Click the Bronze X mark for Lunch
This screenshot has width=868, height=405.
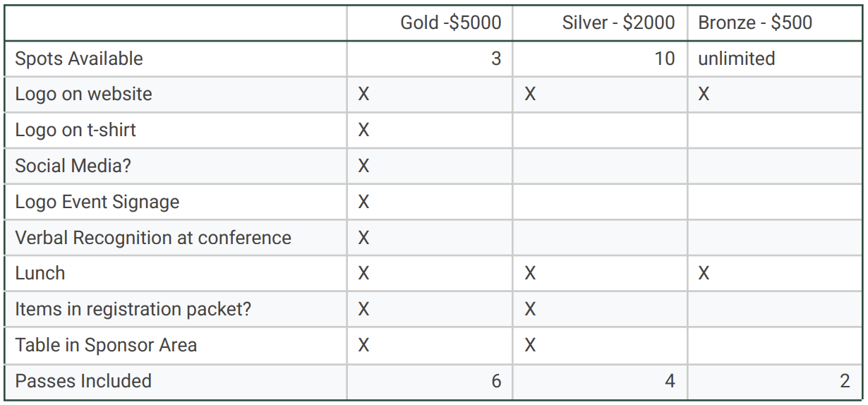pos(704,273)
